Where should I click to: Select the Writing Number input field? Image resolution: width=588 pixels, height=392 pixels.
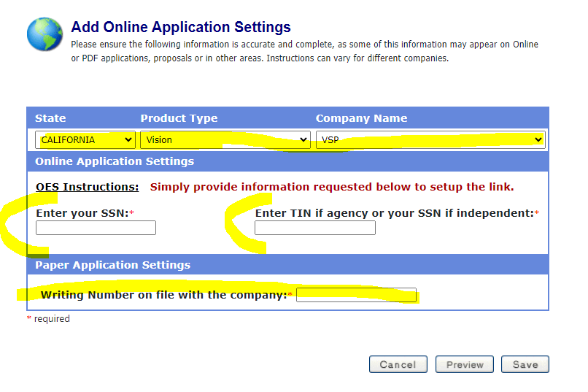[356, 295]
